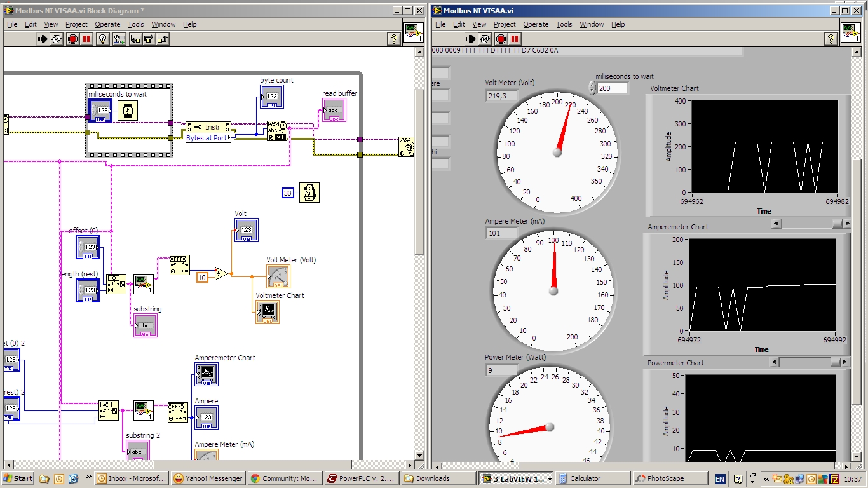Click VI icon pane in front panel window
This screenshot has height=488, width=868.
coord(851,33)
